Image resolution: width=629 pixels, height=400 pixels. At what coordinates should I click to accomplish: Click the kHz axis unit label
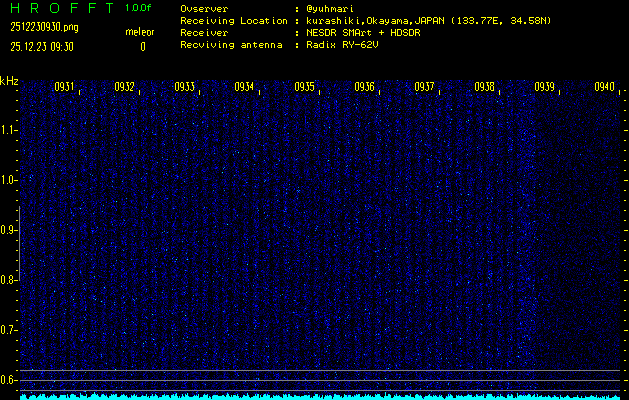coord(9,81)
